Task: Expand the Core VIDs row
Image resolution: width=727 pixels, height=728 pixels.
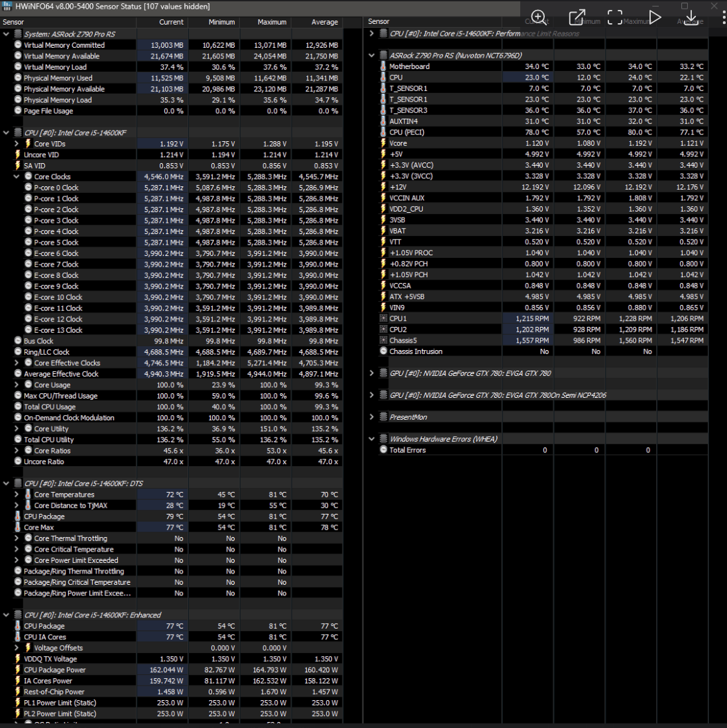Action: click(x=17, y=144)
